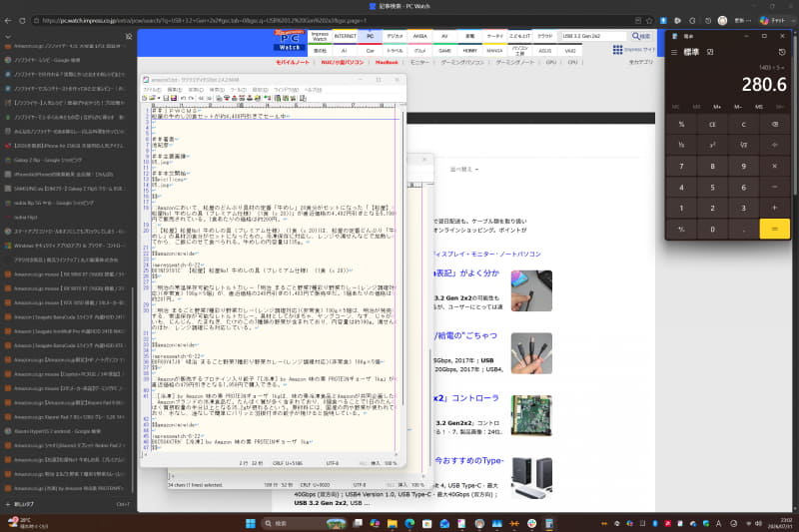Click calculator M+ memory add
The width and height of the screenshot is (799, 532).
tap(717, 107)
